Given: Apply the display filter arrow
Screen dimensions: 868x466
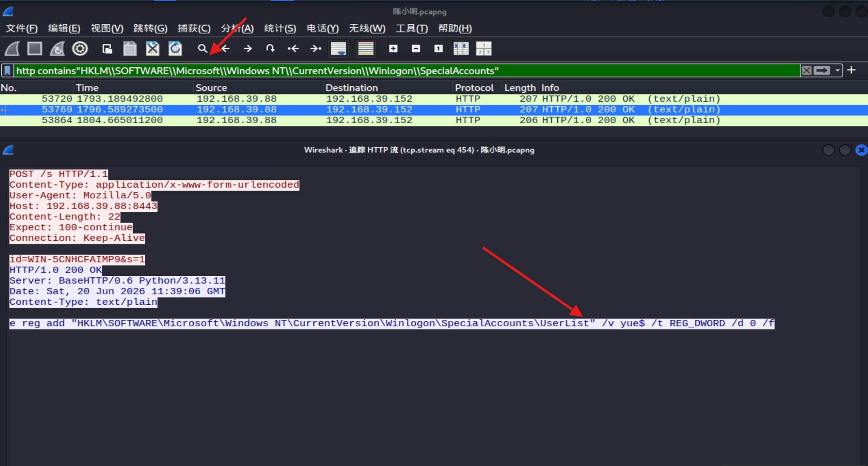Looking at the screenshot, I should (x=822, y=71).
